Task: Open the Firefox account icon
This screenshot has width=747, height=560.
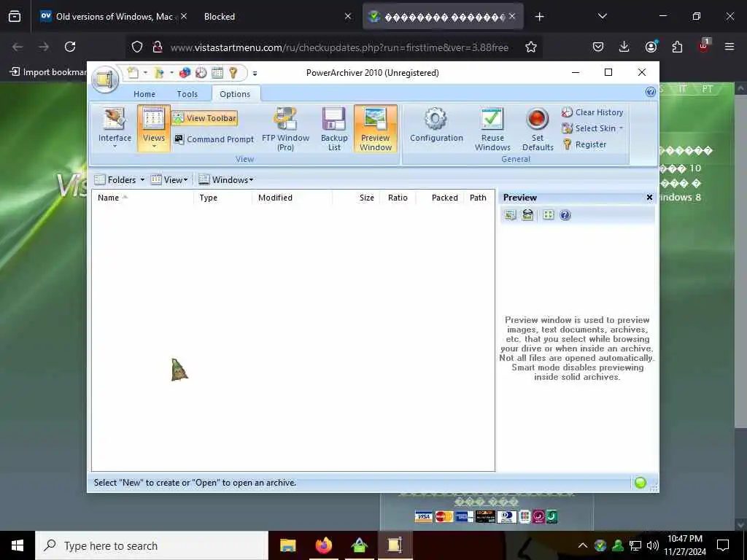Action: point(651,47)
